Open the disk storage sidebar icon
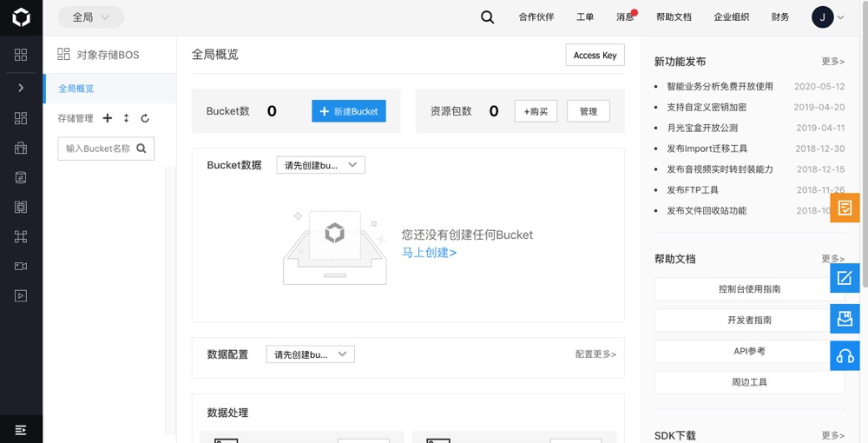 21,177
